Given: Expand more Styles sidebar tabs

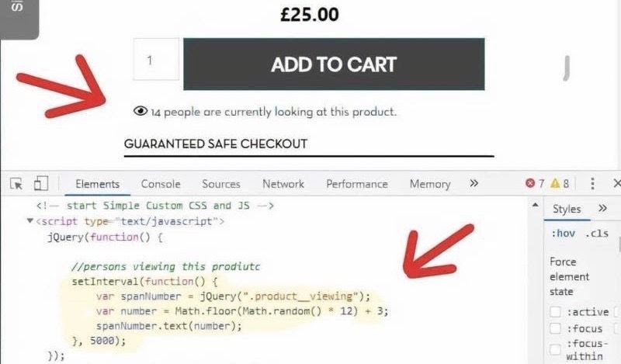Looking at the screenshot, I should click(602, 209).
